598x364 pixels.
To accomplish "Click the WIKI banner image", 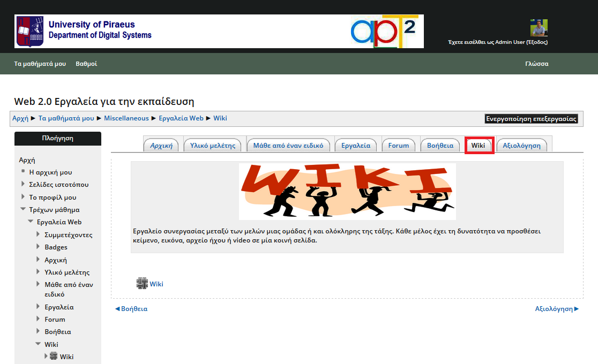I will (x=347, y=191).
